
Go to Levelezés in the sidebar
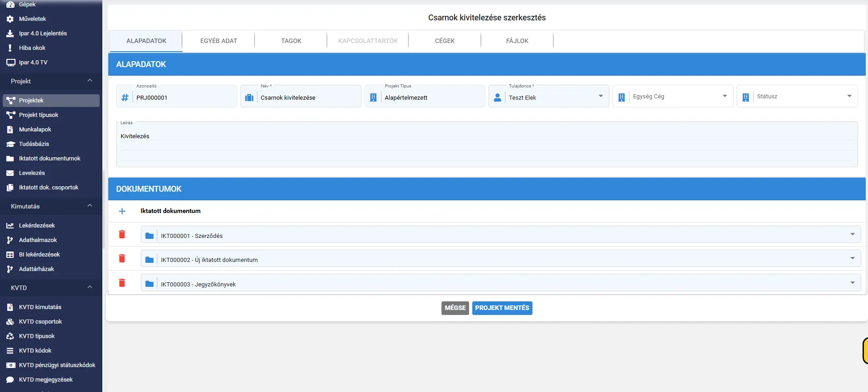click(32, 173)
